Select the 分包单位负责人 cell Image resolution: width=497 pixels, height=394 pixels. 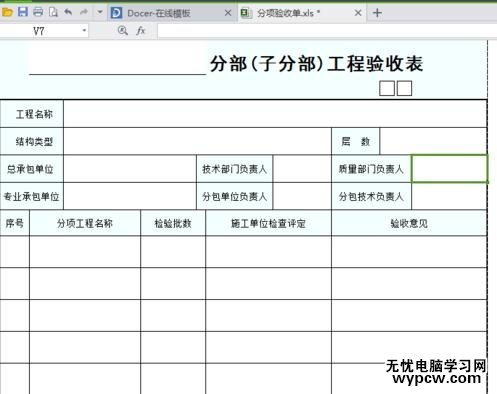(x=235, y=196)
